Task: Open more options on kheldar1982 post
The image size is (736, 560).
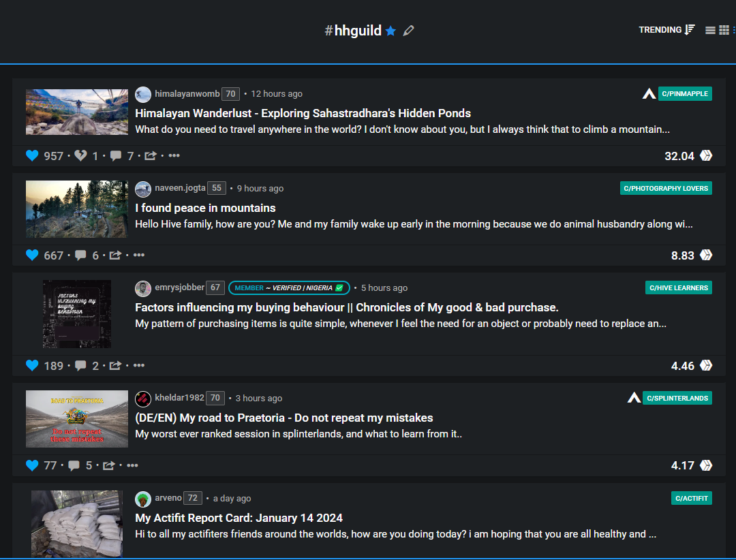Action: tap(132, 465)
